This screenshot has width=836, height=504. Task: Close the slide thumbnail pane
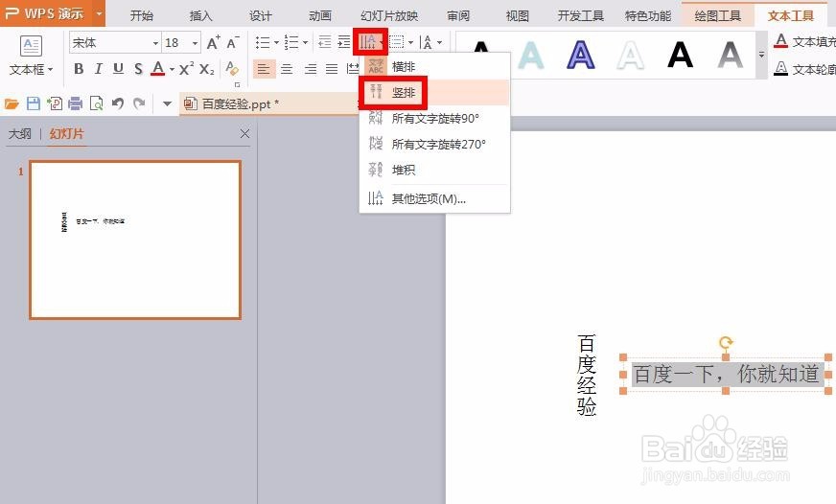tap(244, 134)
